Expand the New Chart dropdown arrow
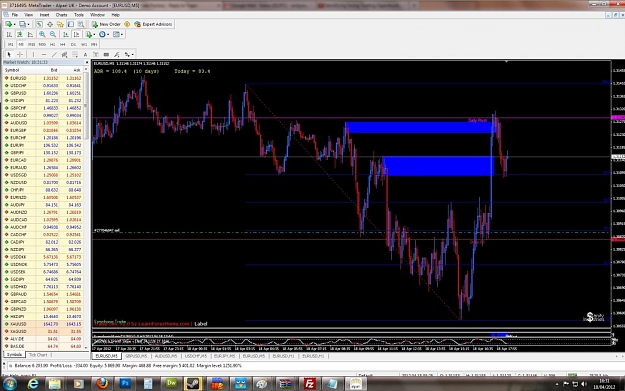Viewport: 625px width, 391px height. coord(14,24)
